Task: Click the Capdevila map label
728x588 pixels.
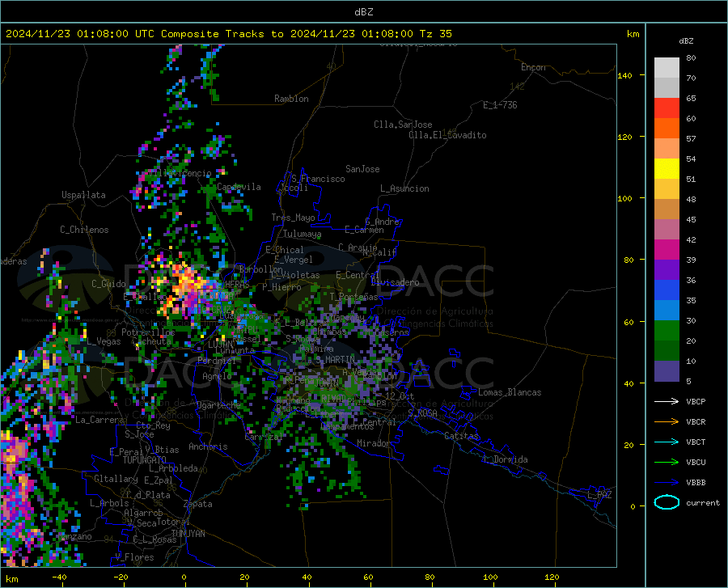Action: (239, 187)
